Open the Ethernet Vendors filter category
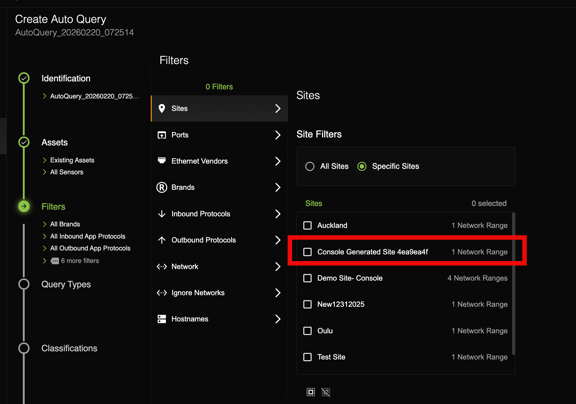Viewport: 576px width, 404px height. point(219,161)
